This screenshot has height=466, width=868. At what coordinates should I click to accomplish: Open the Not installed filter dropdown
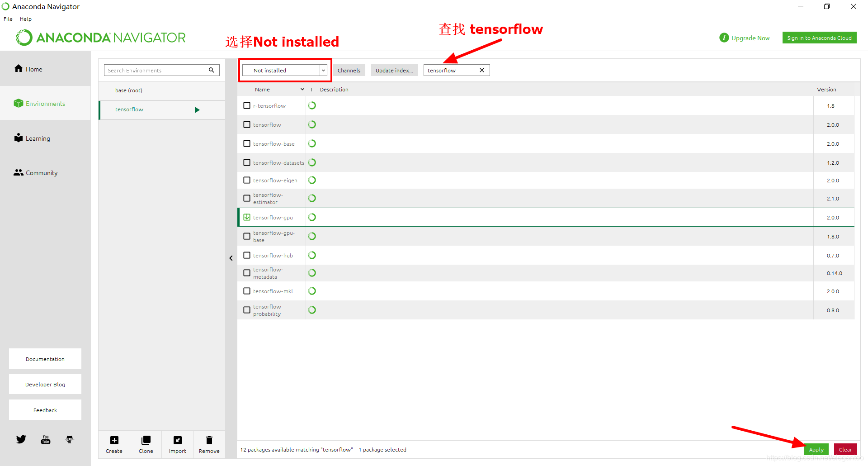point(285,70)
